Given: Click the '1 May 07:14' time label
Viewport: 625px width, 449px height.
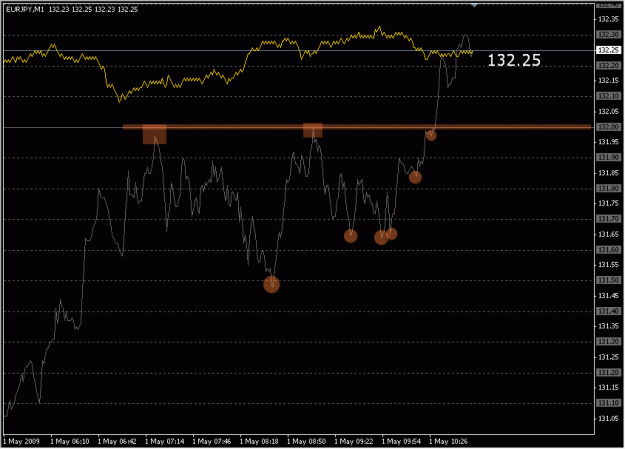Looking at the screenshot, I should click(165, 441).
